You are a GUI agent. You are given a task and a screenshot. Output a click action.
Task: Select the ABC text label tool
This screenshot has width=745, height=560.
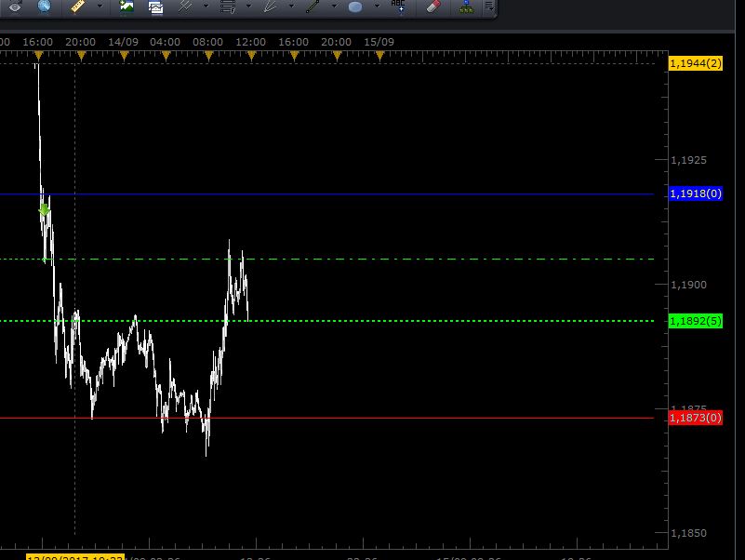[x=399, y=7]
